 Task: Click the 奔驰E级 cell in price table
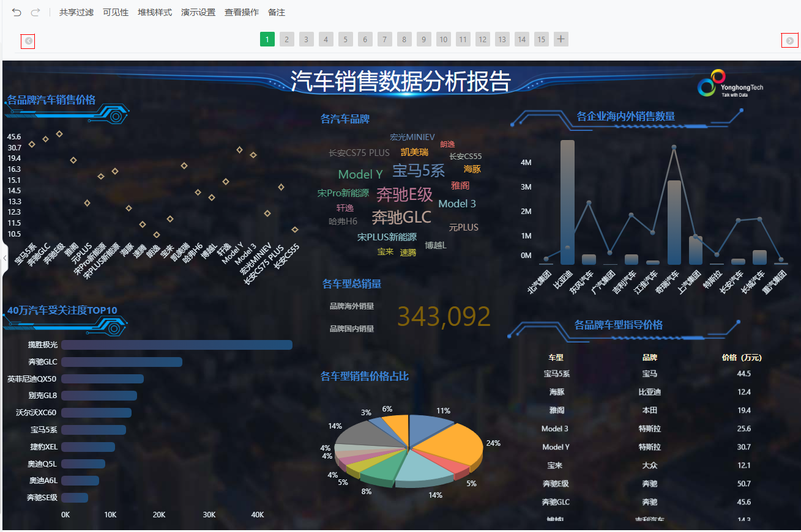(556, 484)
